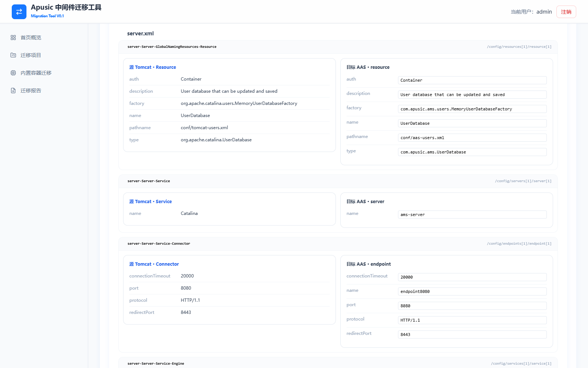Click the source value org.apache.catalina.UserDatabase

(x=216, y=140)
